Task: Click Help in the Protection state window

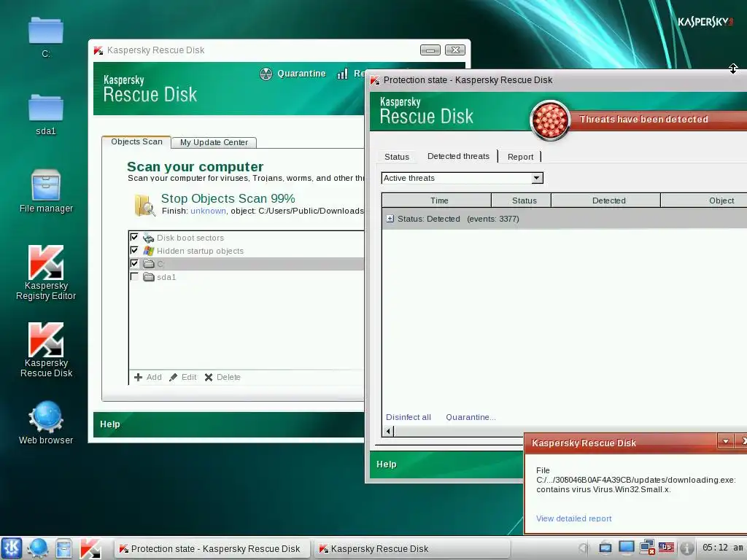Action: (x=387, y=464)
